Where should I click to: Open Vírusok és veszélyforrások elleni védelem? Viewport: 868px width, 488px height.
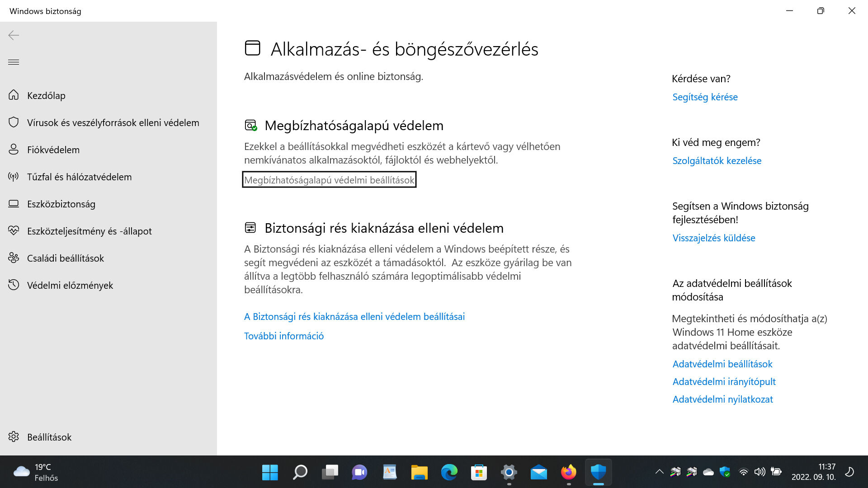113,122
